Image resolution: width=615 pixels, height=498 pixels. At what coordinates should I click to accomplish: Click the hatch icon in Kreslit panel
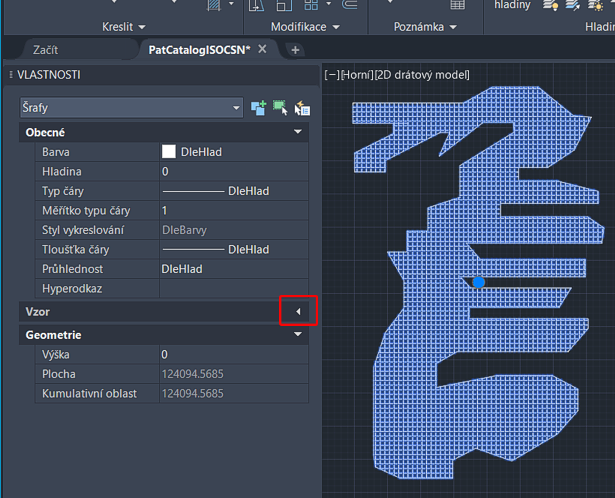[215, 5]
